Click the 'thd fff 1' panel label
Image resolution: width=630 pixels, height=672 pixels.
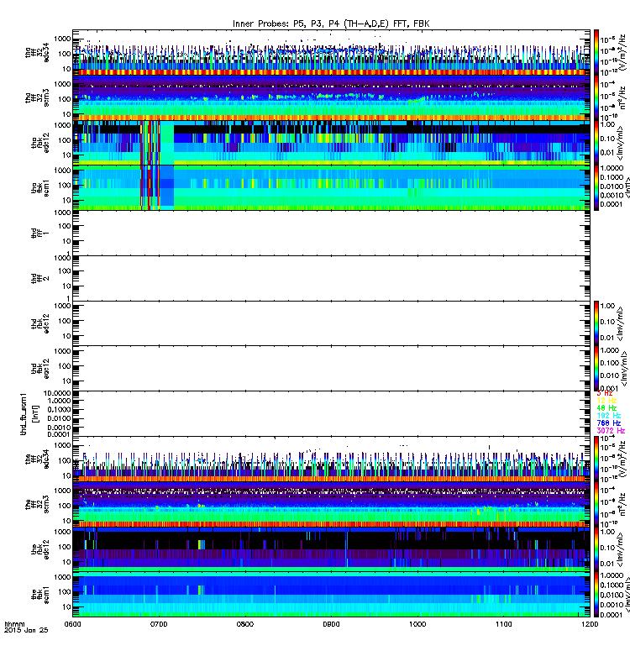pyautogui.click(x=39, y=234)
